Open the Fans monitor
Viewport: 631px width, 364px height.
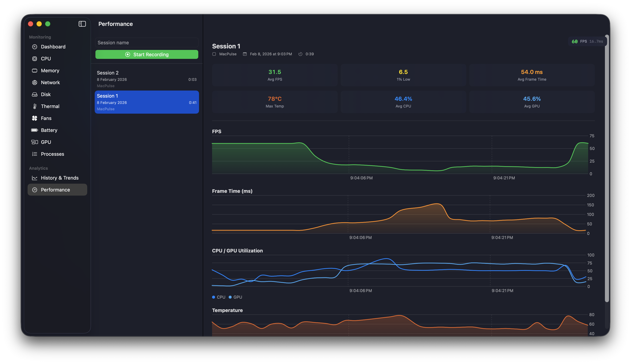[x=46, y=118]
